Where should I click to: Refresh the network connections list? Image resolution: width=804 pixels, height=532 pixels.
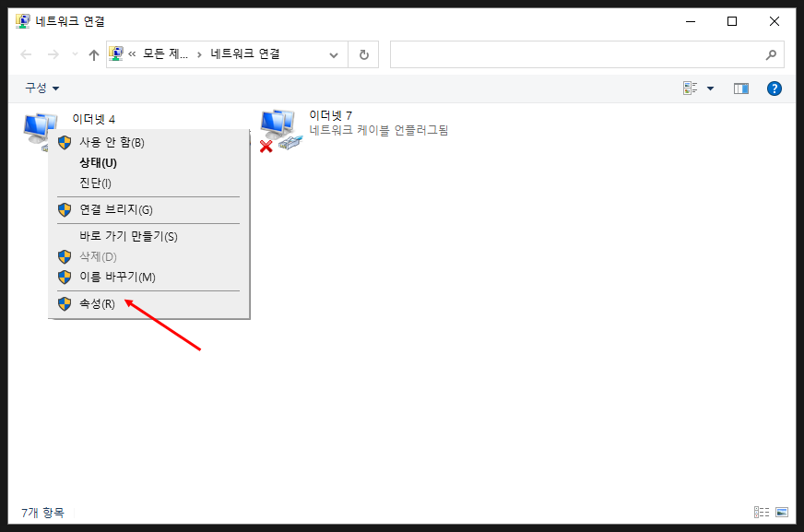pos(363,54)
